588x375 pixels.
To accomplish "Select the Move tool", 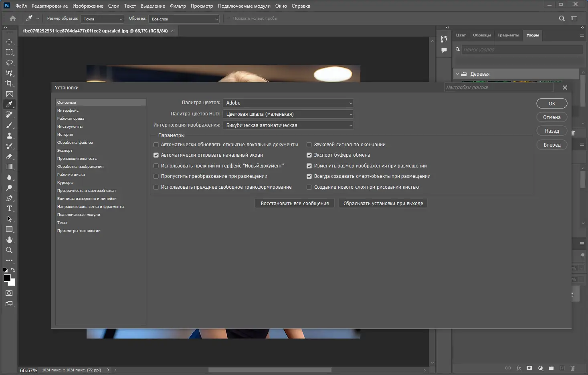I will coord(9,42).
